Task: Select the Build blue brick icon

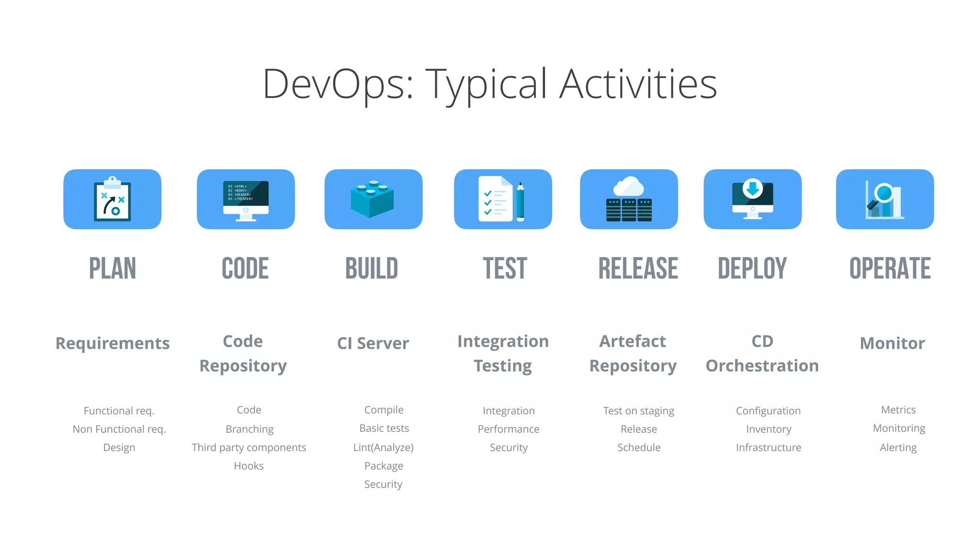Action: pos(373,199)
